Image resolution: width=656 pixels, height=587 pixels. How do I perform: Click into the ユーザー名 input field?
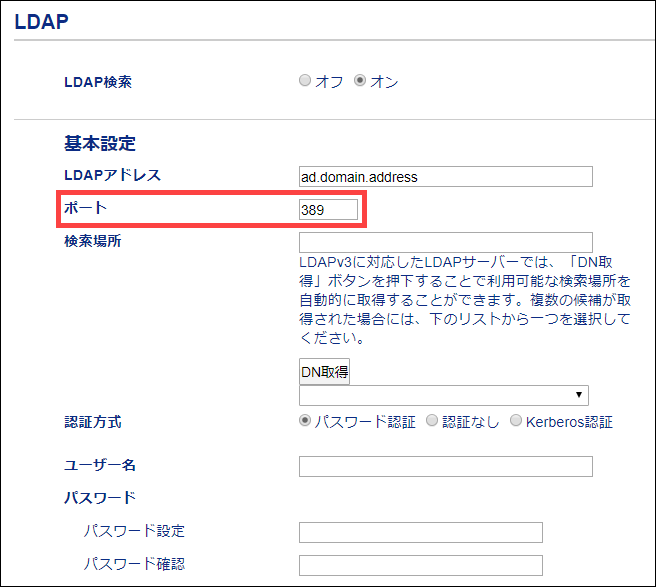(x=445, y=466)
